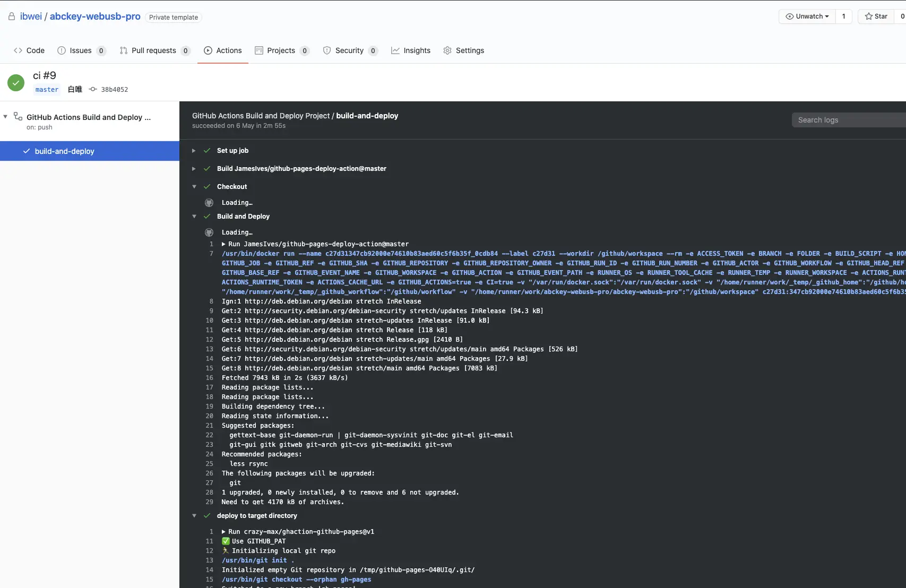Click the workflow icon beside GitHub Actions Build and Deploy
Screen dimensions: 906x588
[18, 116]
